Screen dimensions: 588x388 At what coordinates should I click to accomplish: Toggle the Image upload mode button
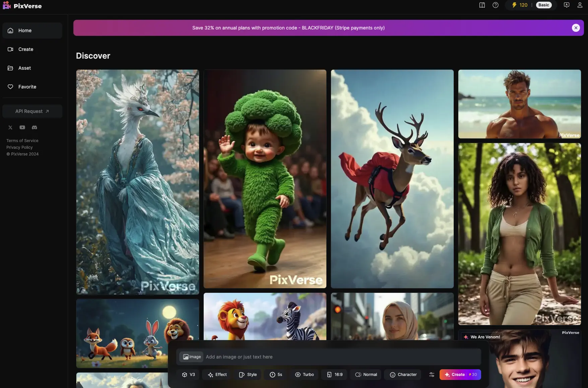(x=191, y=357)
